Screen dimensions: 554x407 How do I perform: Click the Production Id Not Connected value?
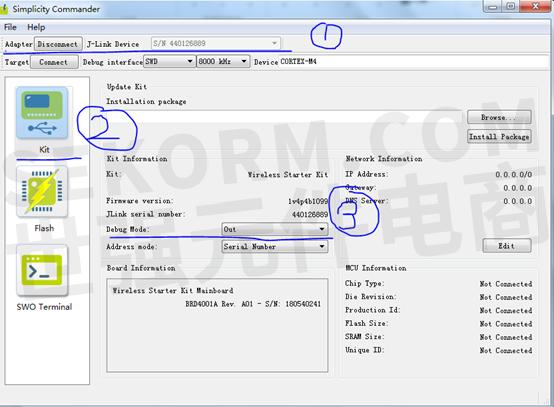(506, 311)
